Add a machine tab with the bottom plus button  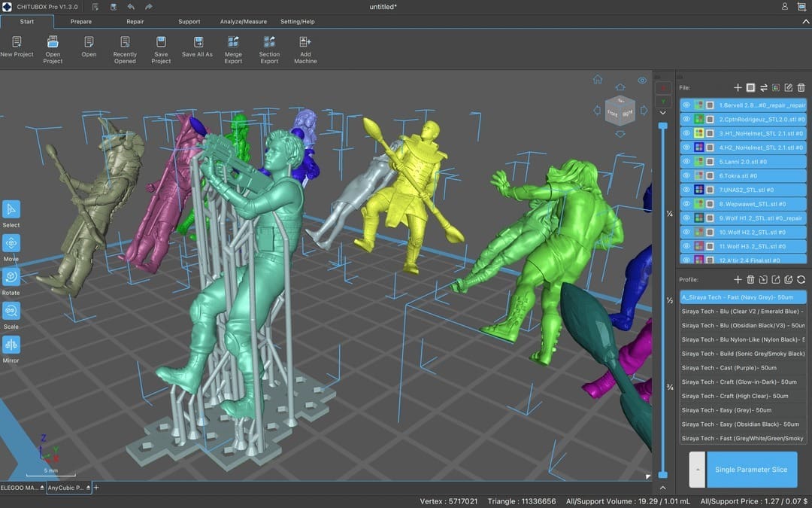pos(96,488)
